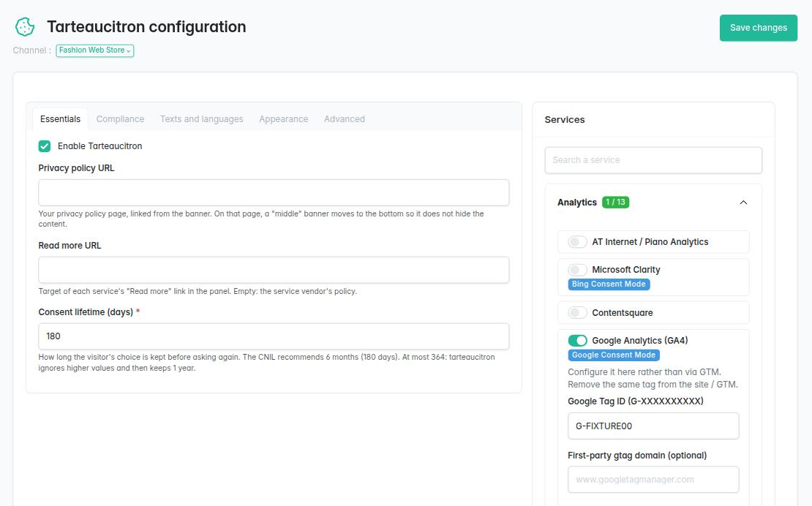Switch to the Essentials tab
812x506 pixels.
60,119
